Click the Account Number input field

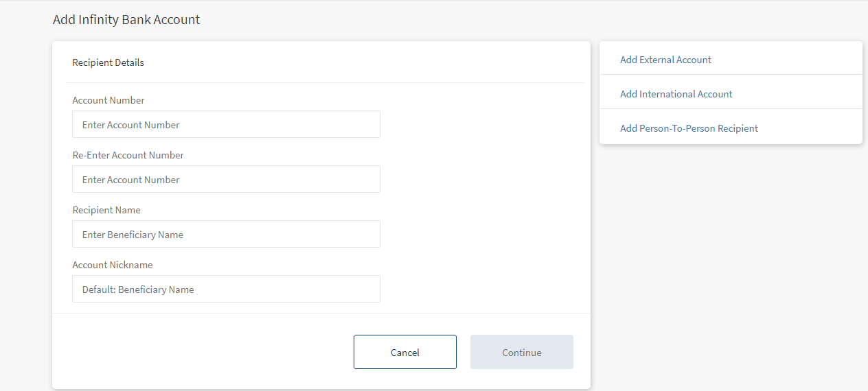[226, 124]
